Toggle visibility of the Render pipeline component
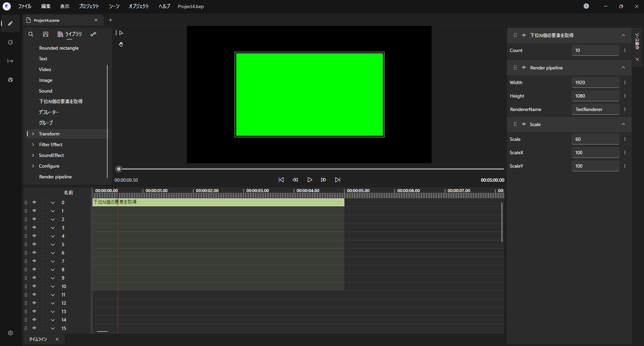 click(x=524, y=67)
